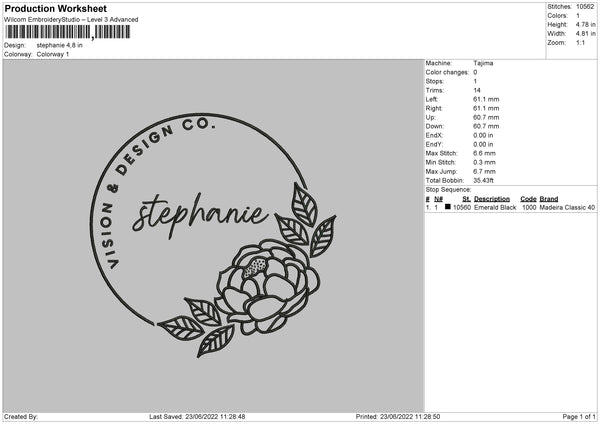
Task: Click the Trims value 14
Action: point(477,91)
